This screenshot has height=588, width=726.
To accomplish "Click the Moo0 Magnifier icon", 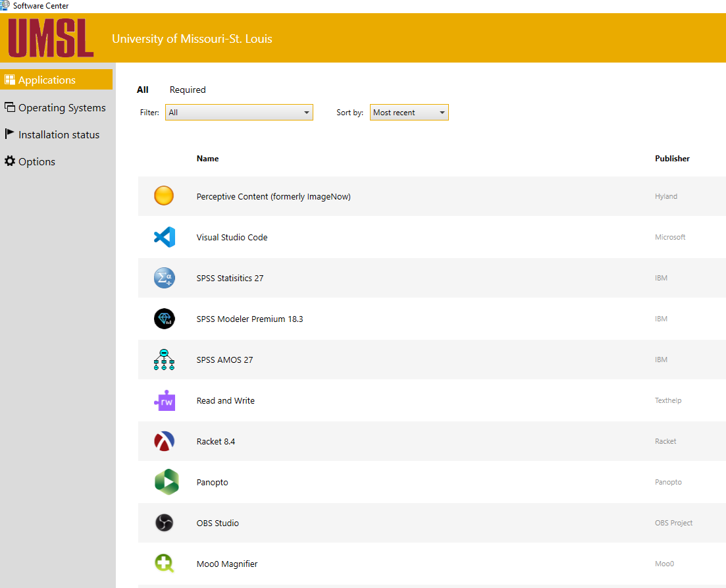I will coord(164,563).
